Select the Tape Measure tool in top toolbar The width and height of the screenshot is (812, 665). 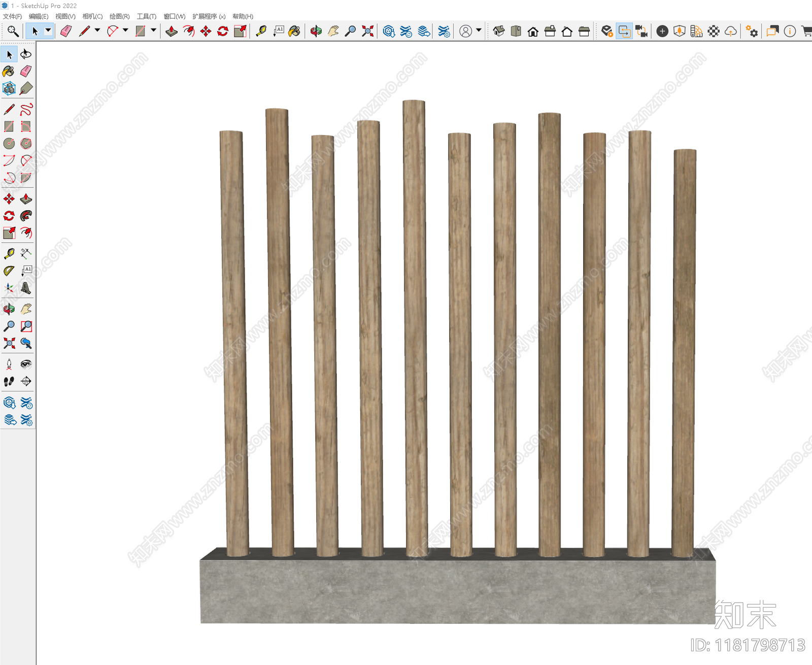pyautogui.click(x=261, y=31)
